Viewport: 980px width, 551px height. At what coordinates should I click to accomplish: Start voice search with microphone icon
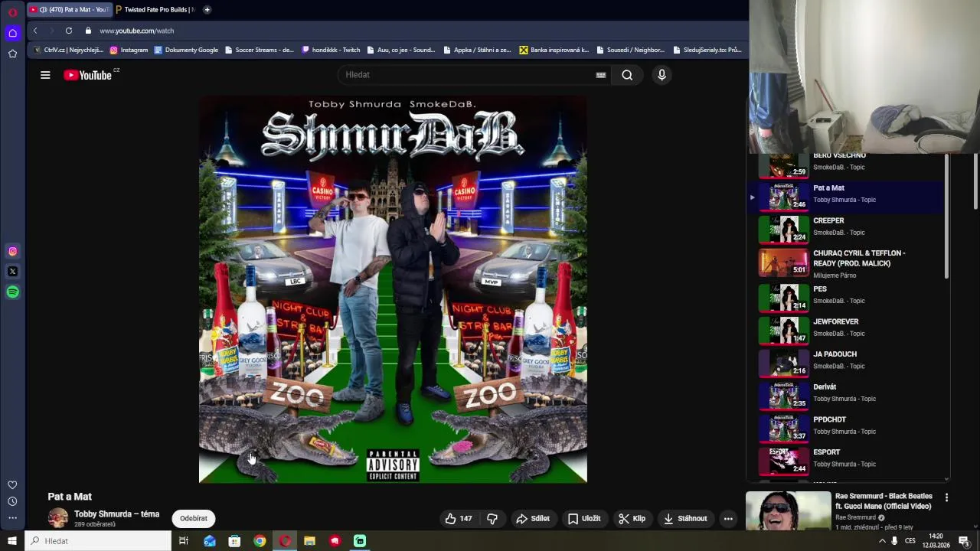point(661,75)
